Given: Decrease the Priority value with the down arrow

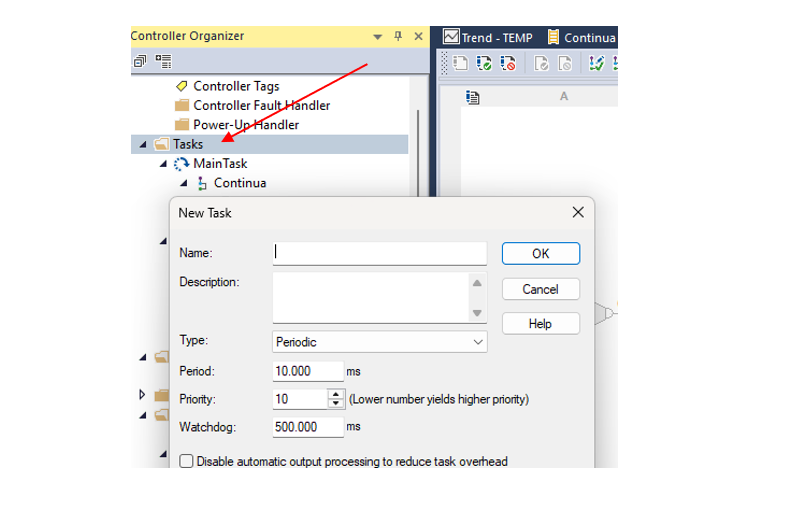Looking at the screenshot, I should pyautogui.click(x=336, y=403).
